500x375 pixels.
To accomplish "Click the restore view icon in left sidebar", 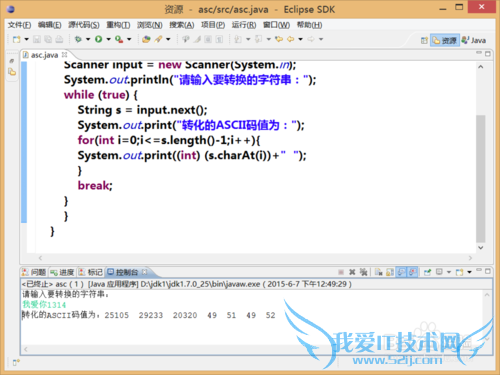I will click(x=12, y=61).
